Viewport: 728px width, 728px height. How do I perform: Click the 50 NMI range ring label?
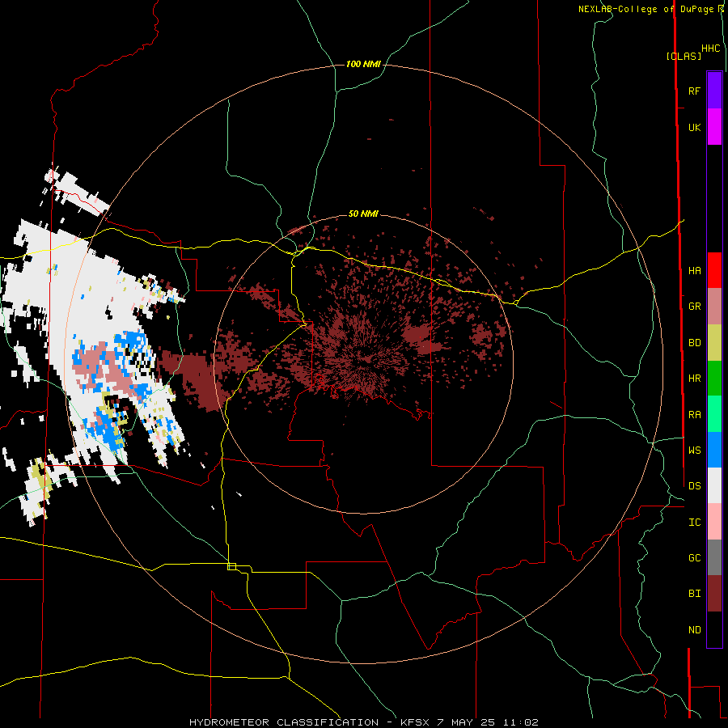(363, 214)
